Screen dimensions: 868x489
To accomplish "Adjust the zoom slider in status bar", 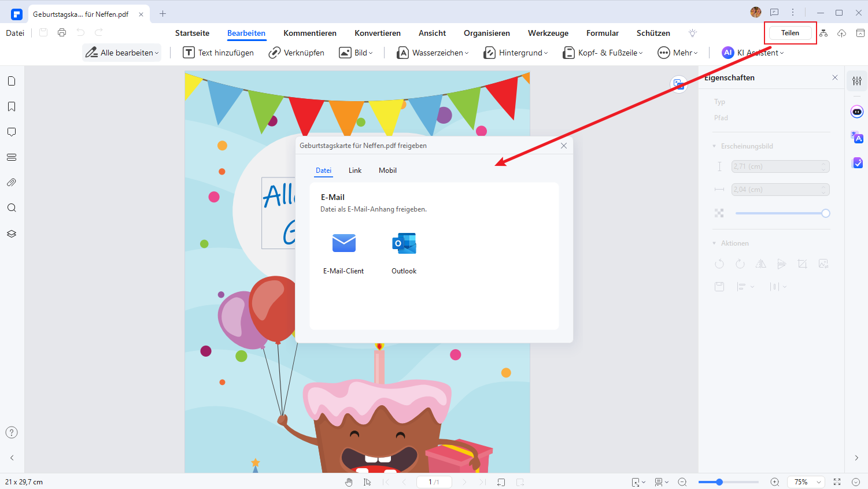I will (728, 482).
